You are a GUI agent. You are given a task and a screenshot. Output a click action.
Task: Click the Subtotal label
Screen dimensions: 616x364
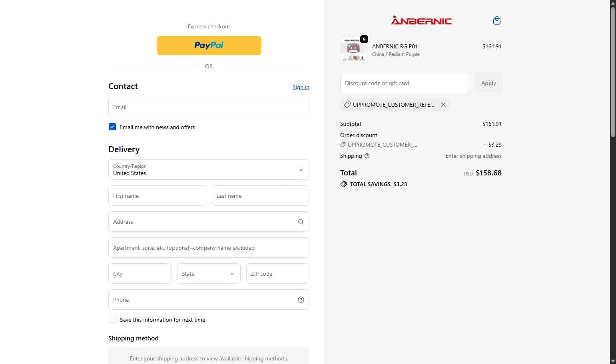[x=351, y=124]
